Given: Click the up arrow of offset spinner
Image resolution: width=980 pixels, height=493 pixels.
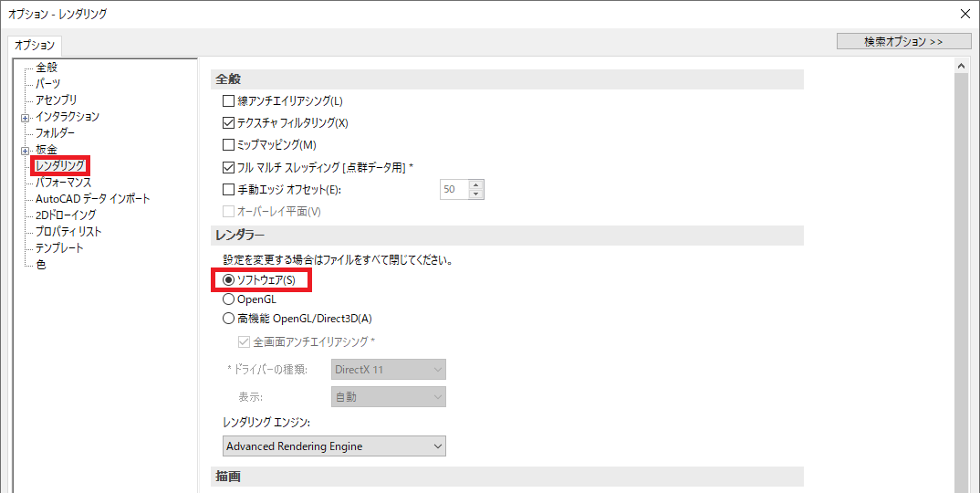Looking at the screenshot, I should point(475,185).
